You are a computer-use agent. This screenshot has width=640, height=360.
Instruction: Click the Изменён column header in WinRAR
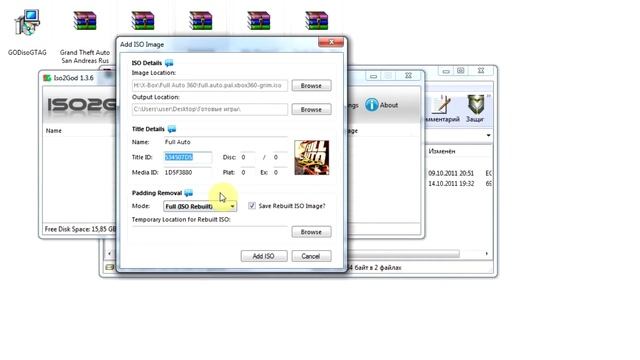[x=442, y=151]
